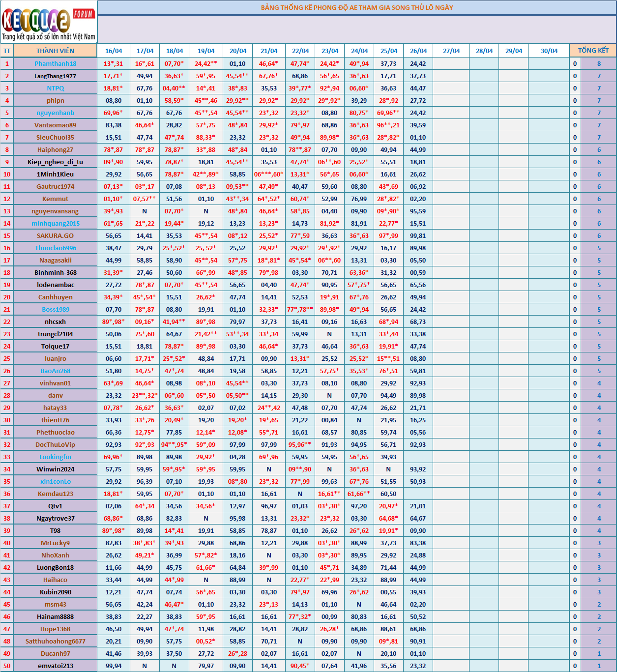Select member hatay33 cell

(55, 408)
